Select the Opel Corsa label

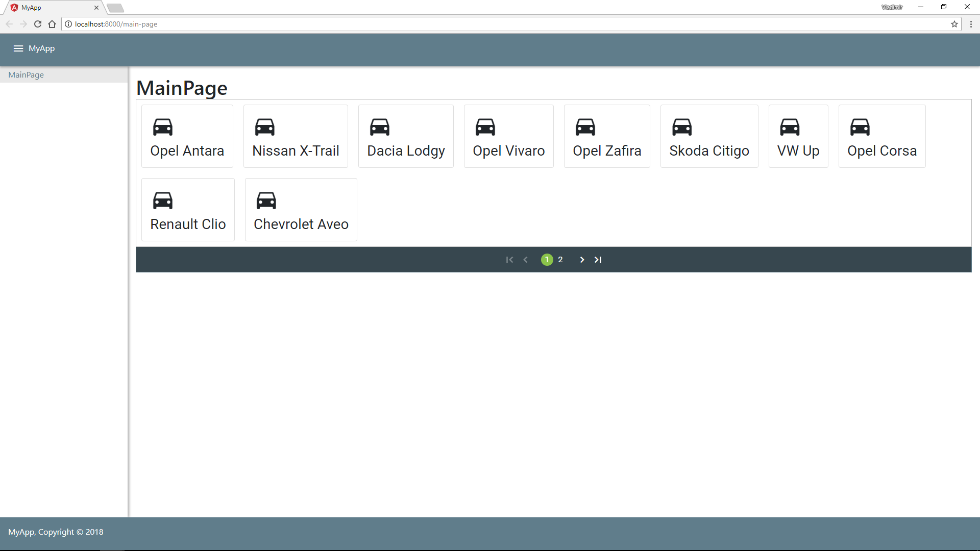882,151
